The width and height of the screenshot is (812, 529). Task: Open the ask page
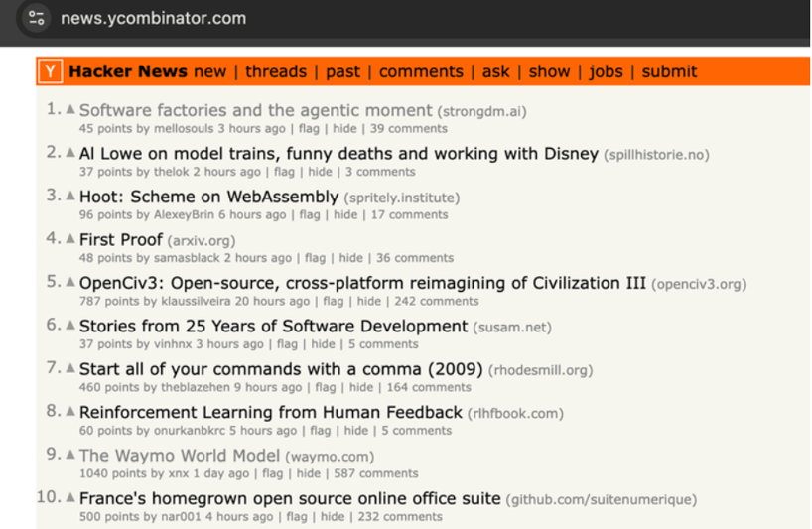(495, 71)
